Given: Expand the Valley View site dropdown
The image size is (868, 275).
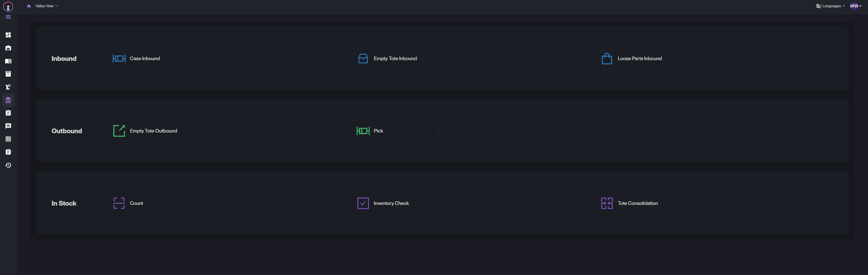Looking at the screenshot, I should click(x=47, y=6).
